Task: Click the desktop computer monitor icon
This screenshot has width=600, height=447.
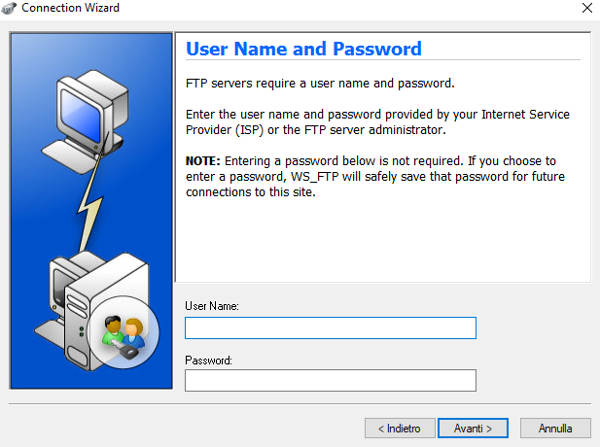Action: tap(92, 109)
